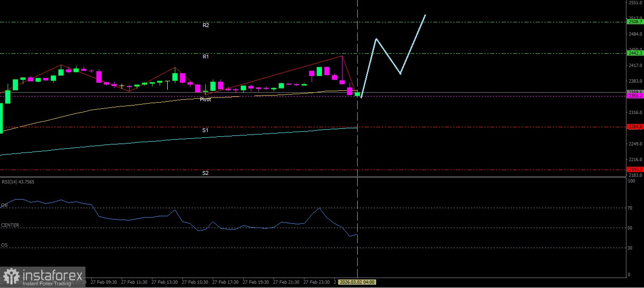Screen dimensions: 644x288
Task: Click the R1 resistance level label
Action: pyautogui.click(x=206, y=57)
